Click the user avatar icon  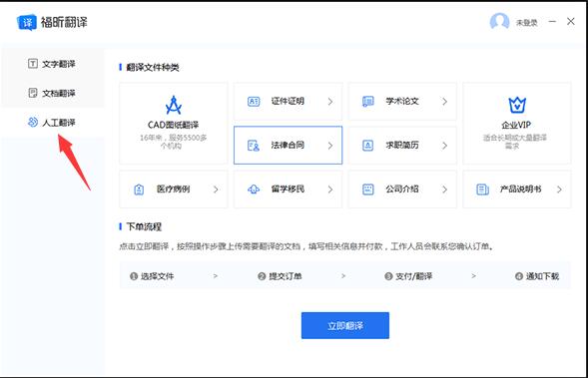tap(499, 22)
